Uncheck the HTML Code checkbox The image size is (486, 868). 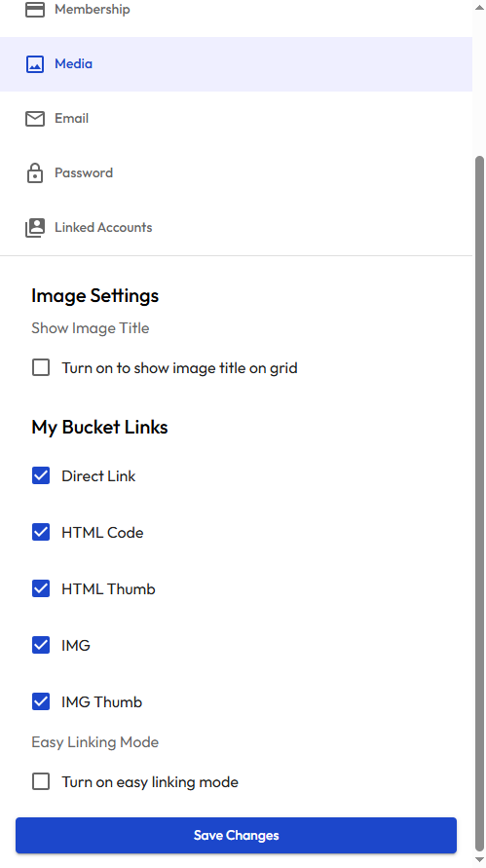(x=41, y=532)
